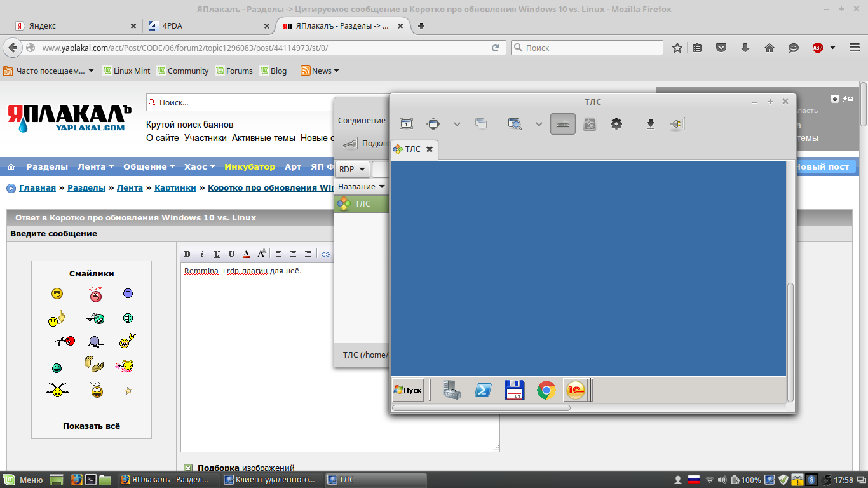Screen dimensions: 868x488
Task: Launch PowerShell in the remote taskbar
Action: click(x=483, y=390)
